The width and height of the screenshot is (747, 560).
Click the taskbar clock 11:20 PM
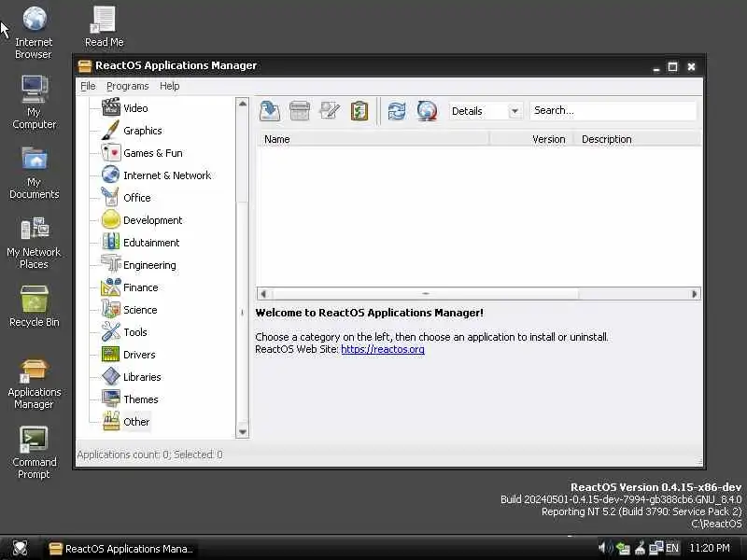point(710,548)
